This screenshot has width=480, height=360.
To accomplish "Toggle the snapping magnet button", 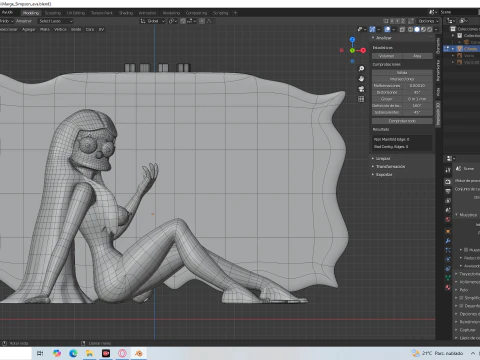I will point(183,21).
